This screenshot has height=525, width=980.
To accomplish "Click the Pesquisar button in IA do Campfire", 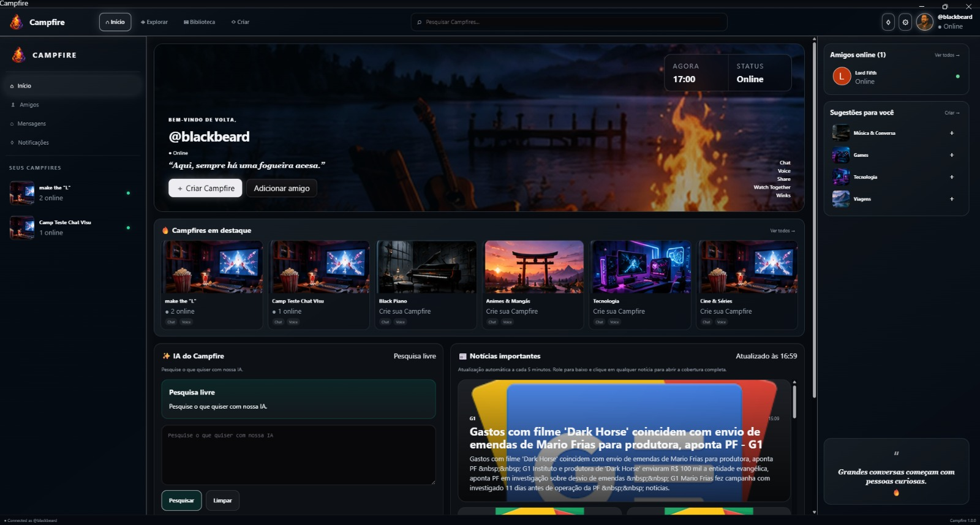I will click(x=181, y=500).
